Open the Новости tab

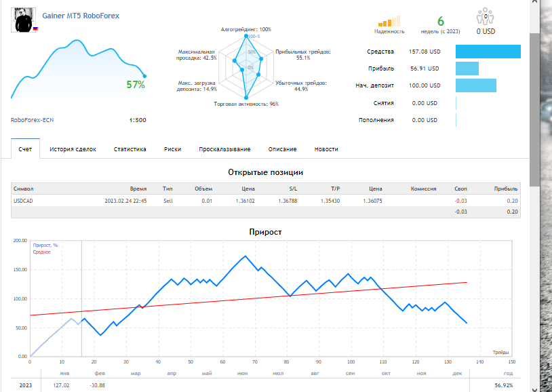[326, 149]
